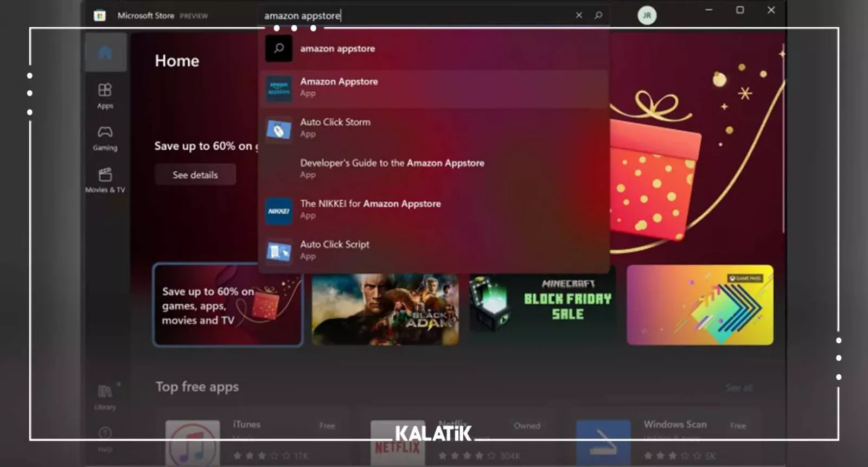Open the JR profile avatar
Image resolution: width=868 pixels, height=467 pixels.
click(x=647, y=15)
